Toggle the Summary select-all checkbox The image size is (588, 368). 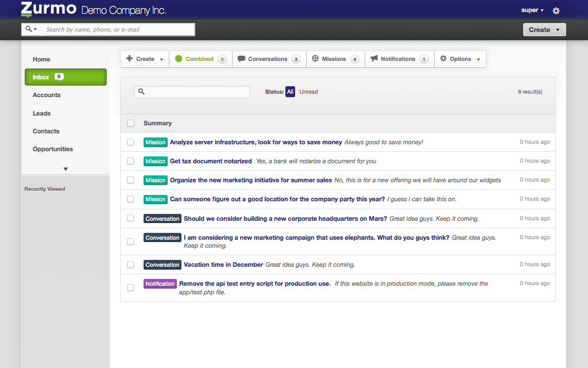pyautogui.click(x=130, y=123)
